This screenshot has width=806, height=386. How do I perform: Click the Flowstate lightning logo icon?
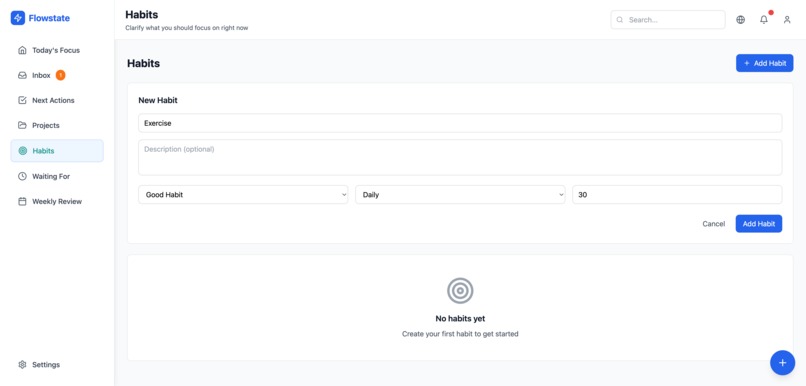tap(17, 18)
